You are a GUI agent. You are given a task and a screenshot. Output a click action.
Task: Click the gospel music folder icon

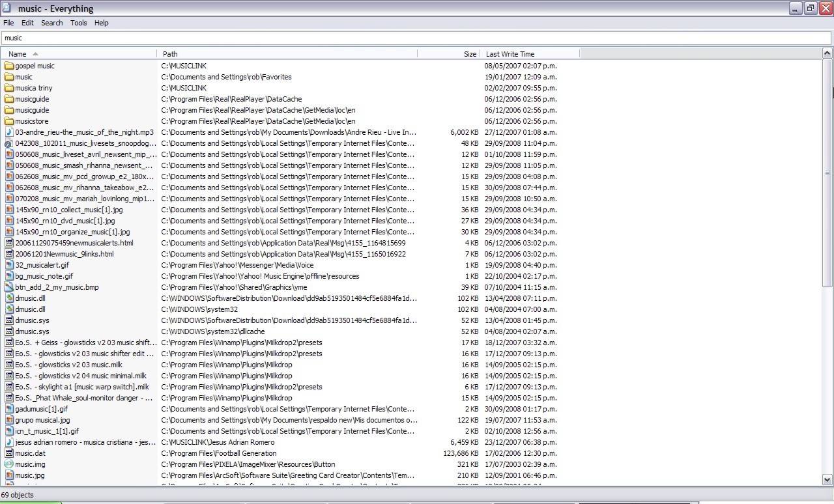[9, 66]
